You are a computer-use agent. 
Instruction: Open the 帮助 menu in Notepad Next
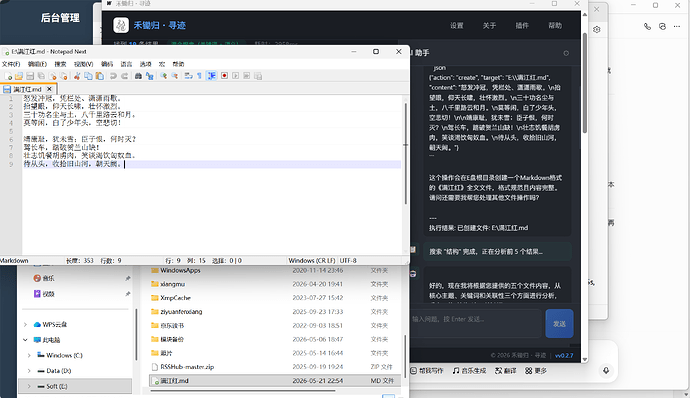click(178, 64)
